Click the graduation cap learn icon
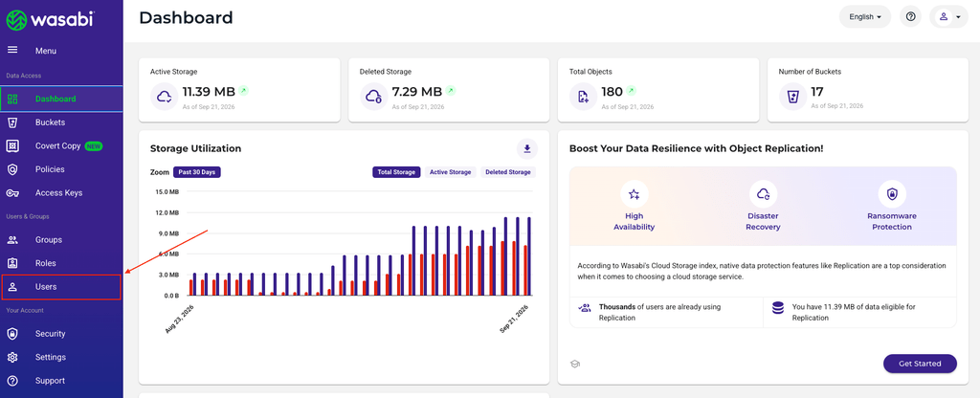This screenshot has height=398, width=980. 575,364
